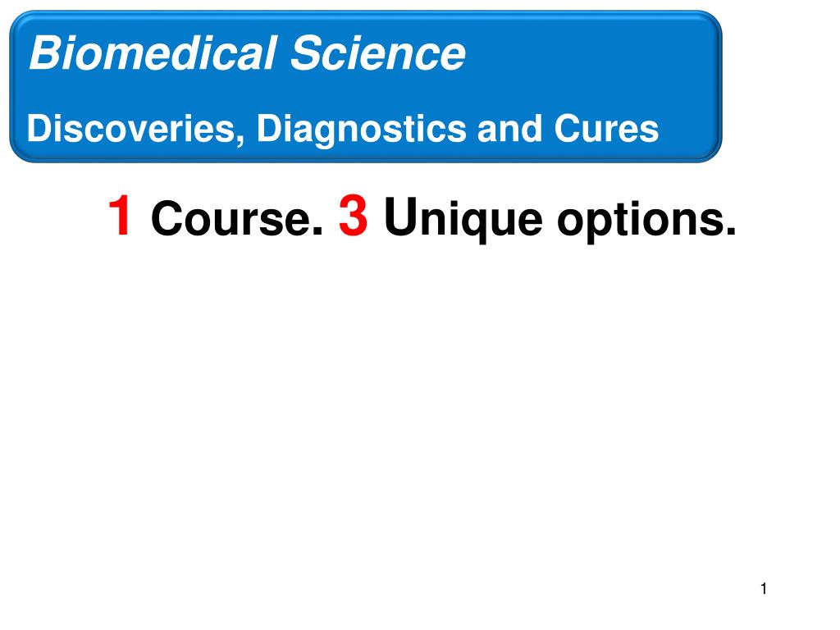Screen dimensions: 840x630
Task: Click the red number 1 before "Course"
Action: [x=120, y=216]
